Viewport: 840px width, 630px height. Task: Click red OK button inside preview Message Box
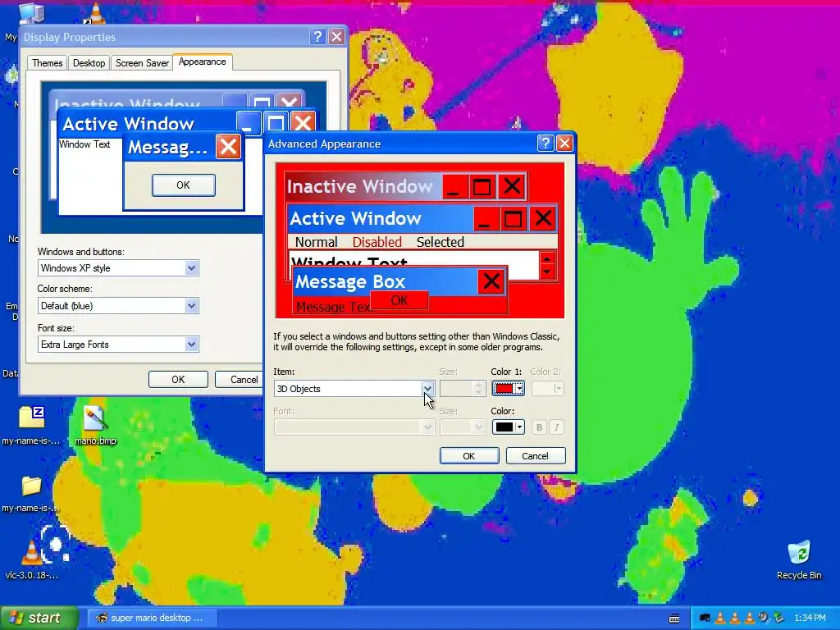tap(399, 300)
